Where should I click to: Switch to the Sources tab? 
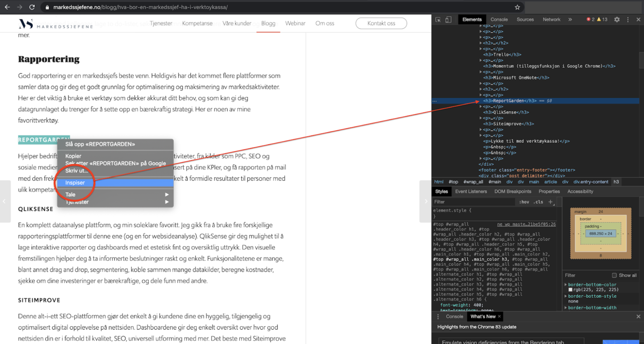pyautogui.click(x=525, y=19)
